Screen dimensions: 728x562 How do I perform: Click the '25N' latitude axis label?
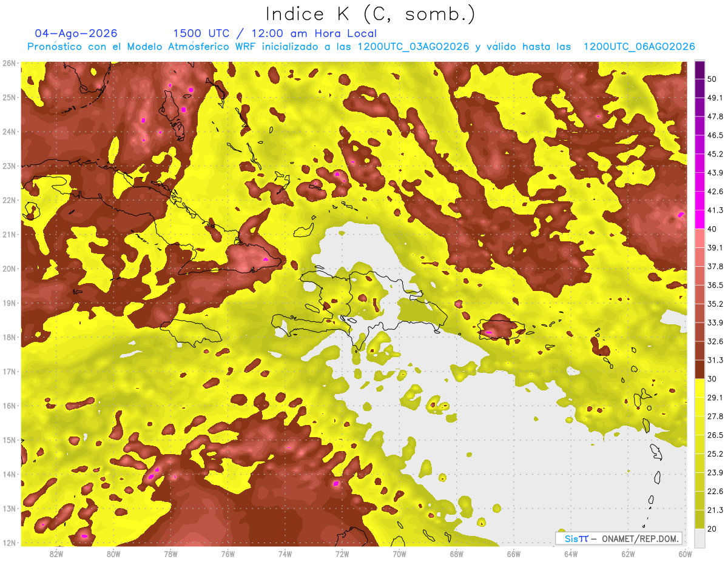point(8,97)
